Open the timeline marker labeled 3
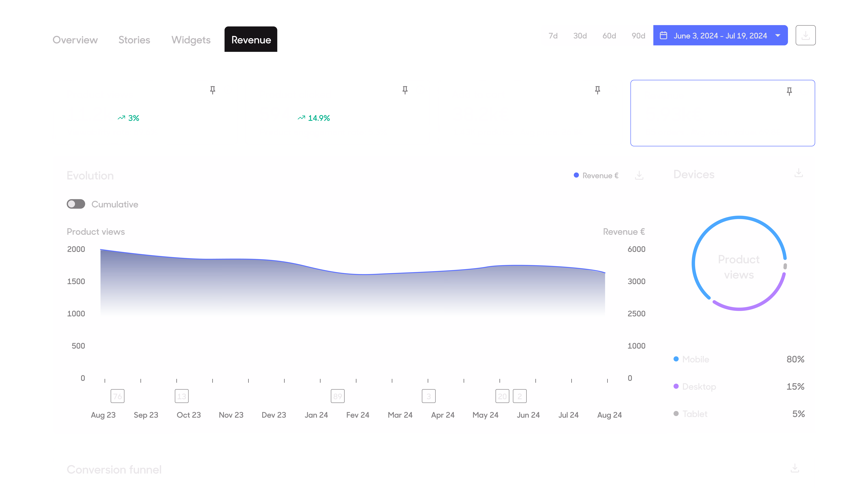 tap(429, 396)
